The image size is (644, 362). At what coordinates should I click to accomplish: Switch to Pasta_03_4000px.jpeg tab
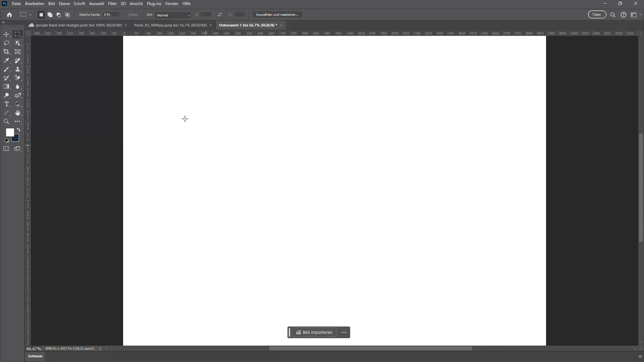click(170, 25)
